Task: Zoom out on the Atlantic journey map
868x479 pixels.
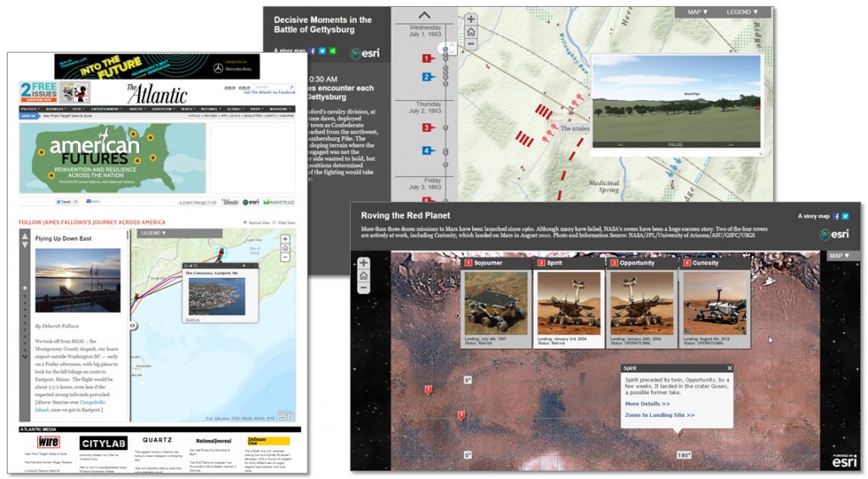Action: click(x=285, y=257)
